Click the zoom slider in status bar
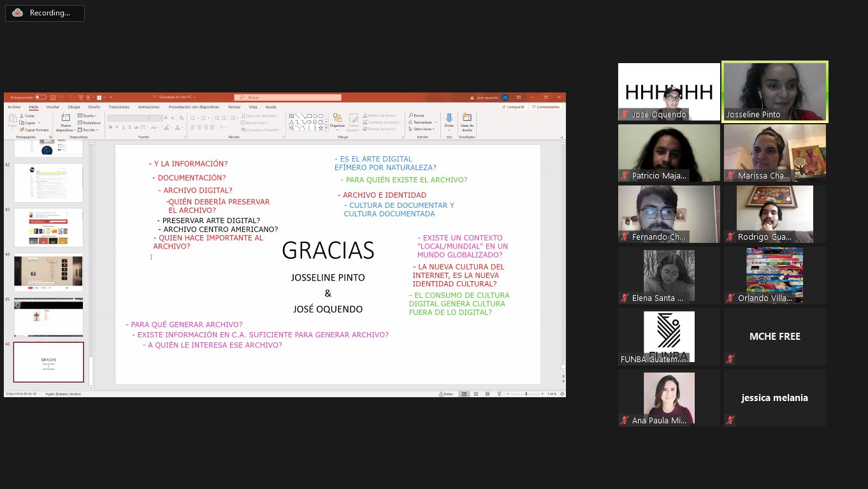The image size is (868, 489). click(526, 394)
